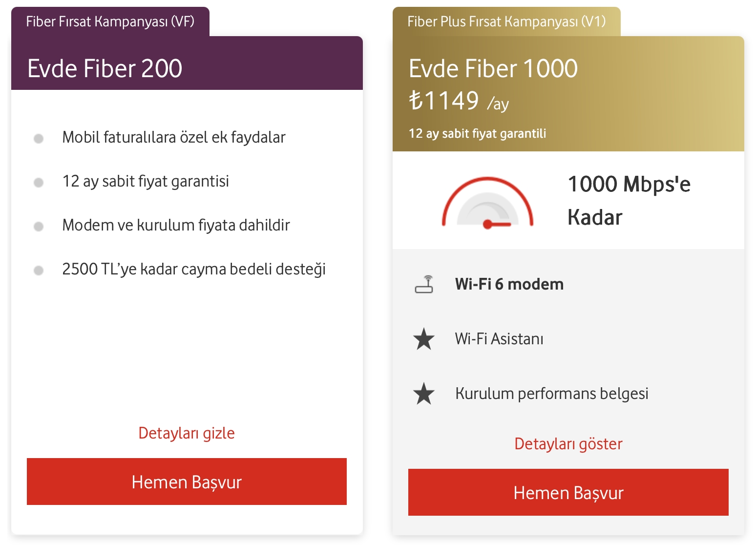
Task: Select the Fiber Fırsat Kampanyası (VF) tab
Action: coord(111,21)
